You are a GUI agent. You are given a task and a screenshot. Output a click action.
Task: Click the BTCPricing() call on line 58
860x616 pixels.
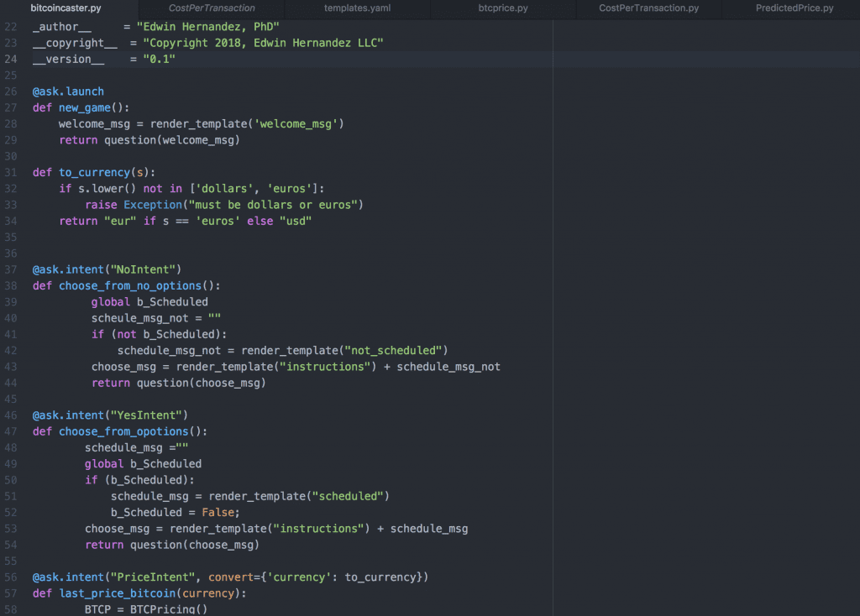(167, 609)
